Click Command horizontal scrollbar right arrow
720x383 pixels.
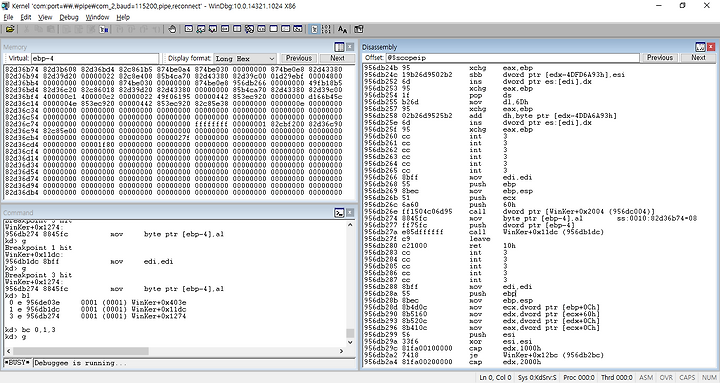pyautogui.click(x=341, y=351)
